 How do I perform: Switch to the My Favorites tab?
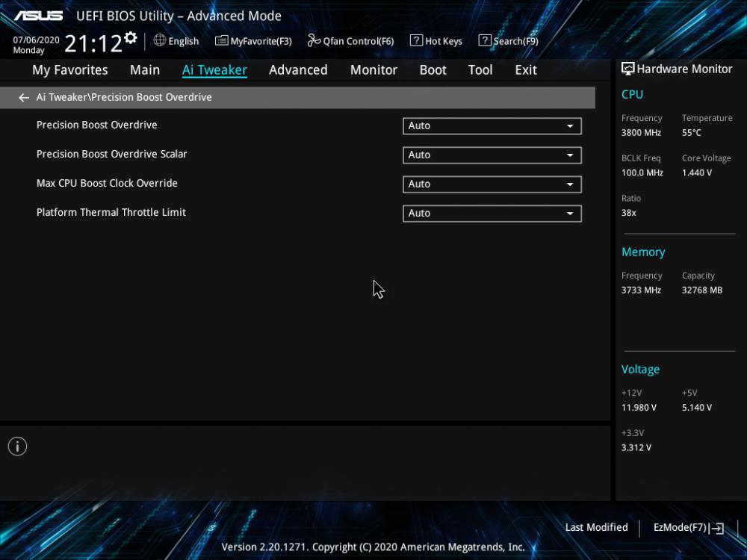(70, 70)
